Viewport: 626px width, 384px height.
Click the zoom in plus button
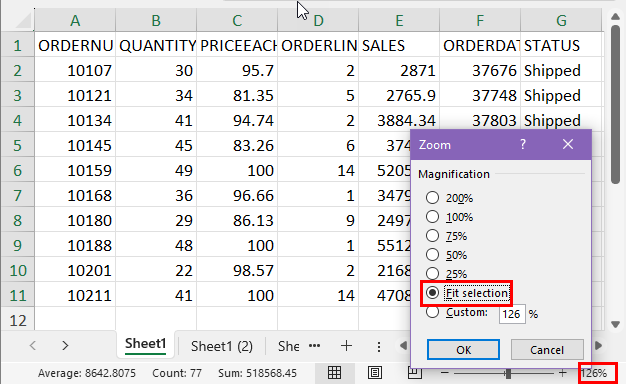click(x=563, y=373)
